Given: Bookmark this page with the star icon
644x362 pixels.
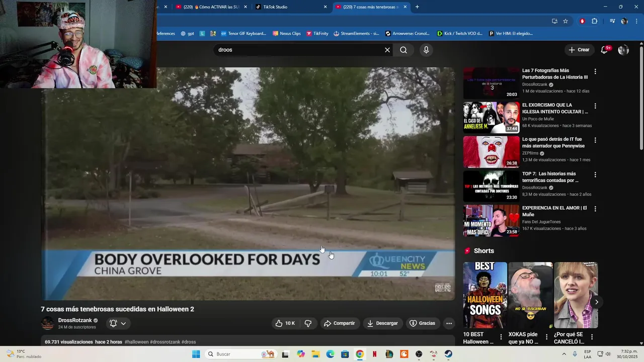Looking at the screenshot, I should point(566,21).
